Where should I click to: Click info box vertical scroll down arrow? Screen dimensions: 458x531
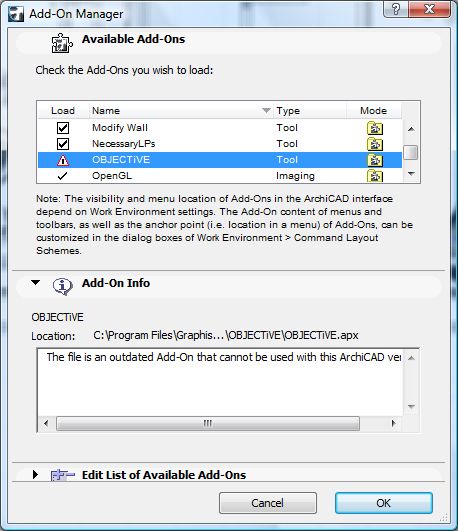[411, 406]
